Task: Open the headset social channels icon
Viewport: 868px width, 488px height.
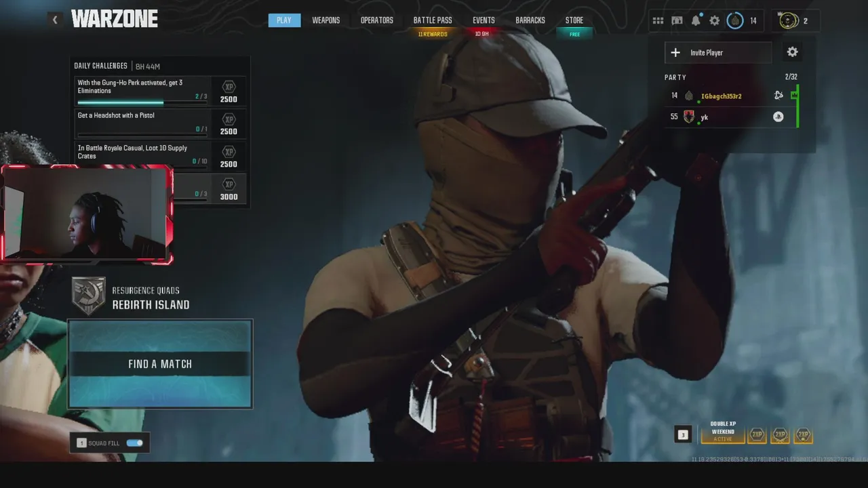Action: coord(677,20)
